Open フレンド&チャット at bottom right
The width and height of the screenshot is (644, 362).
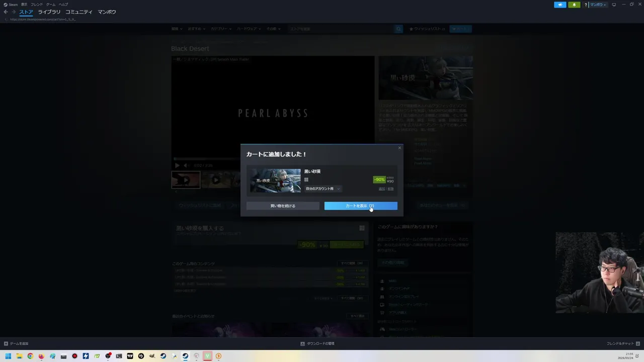pyautogui.click(x=623, y=344)
